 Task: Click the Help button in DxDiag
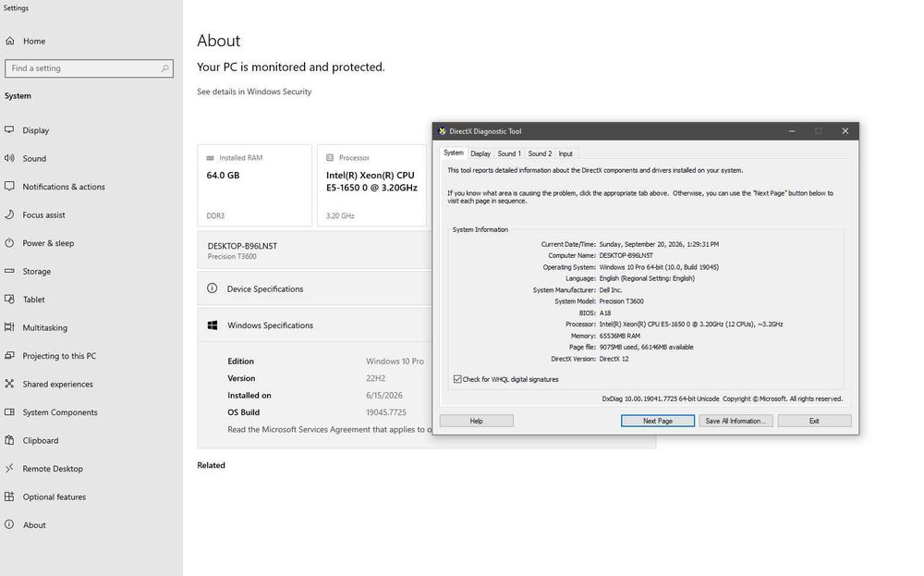click(476, 421)
